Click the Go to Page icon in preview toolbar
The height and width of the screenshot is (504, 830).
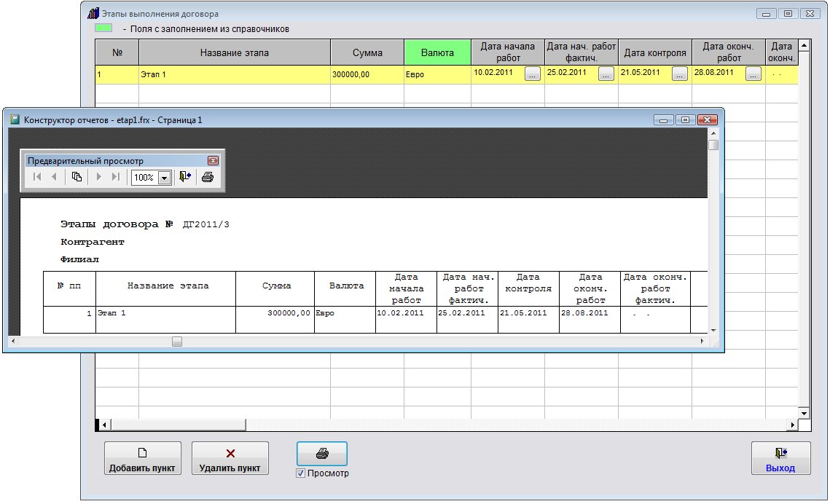(77, 177)
